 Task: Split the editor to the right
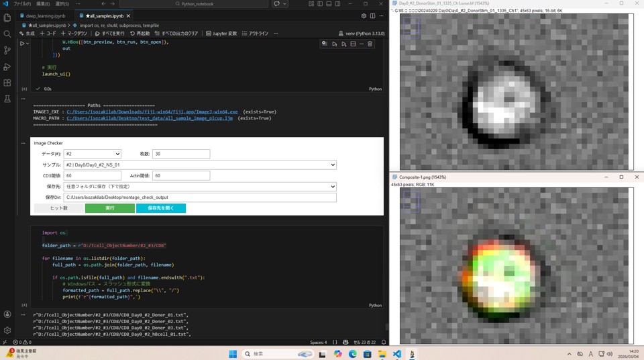coord(372,15)
